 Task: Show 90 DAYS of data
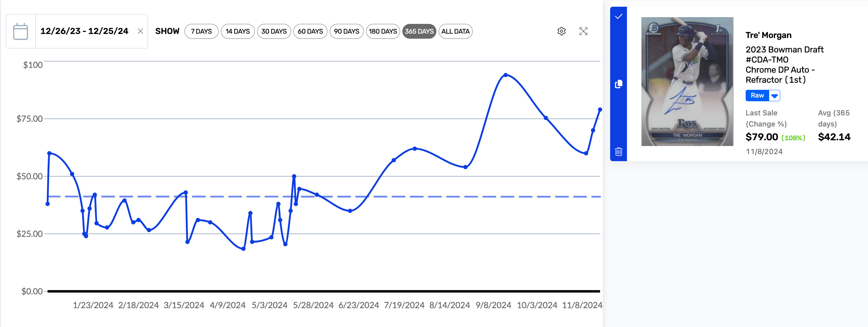(346, 31)
